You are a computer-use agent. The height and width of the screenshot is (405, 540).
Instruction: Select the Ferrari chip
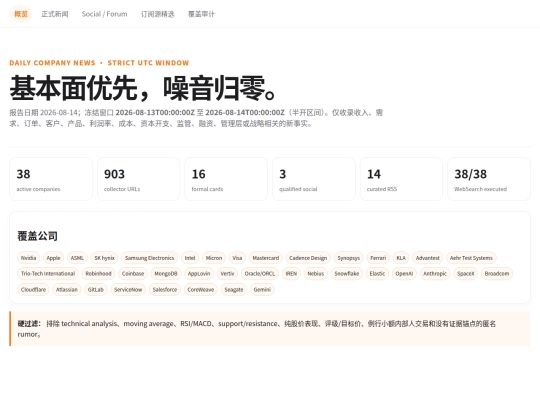pyautogui.click(x=378, y=258)
